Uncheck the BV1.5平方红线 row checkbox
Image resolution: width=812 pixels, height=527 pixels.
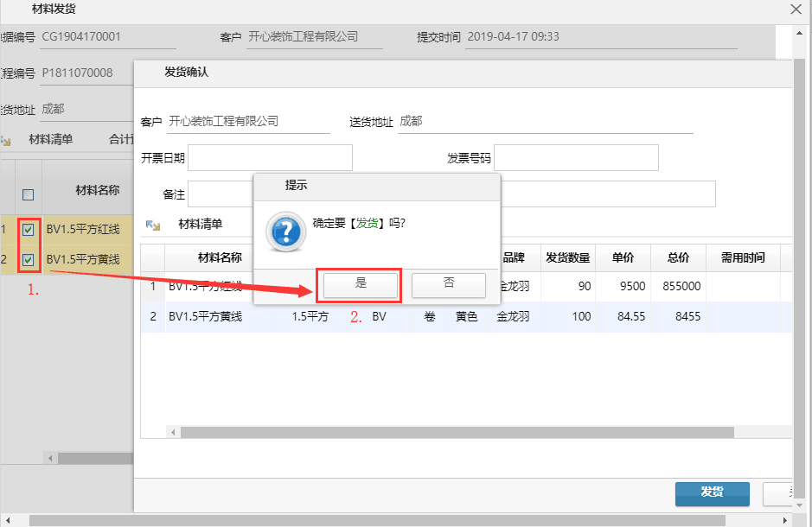coord(29,230)
